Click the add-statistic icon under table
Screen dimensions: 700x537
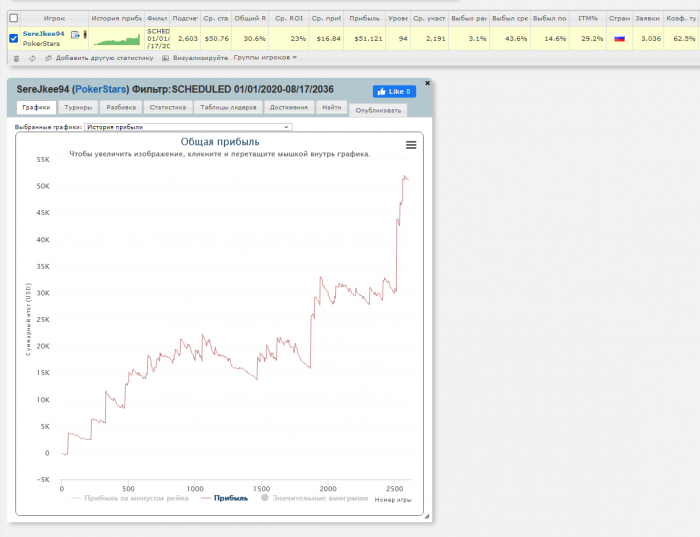click(48, 58)
